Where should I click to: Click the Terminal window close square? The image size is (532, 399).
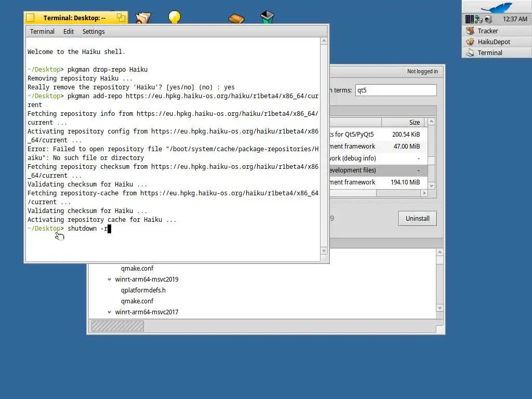[30, 18]
